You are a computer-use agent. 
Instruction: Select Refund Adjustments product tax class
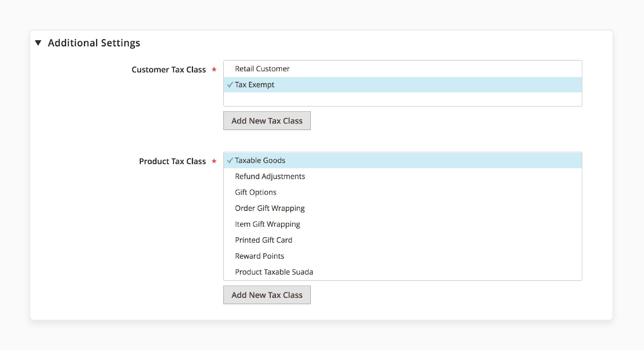[x=403, y=176]
